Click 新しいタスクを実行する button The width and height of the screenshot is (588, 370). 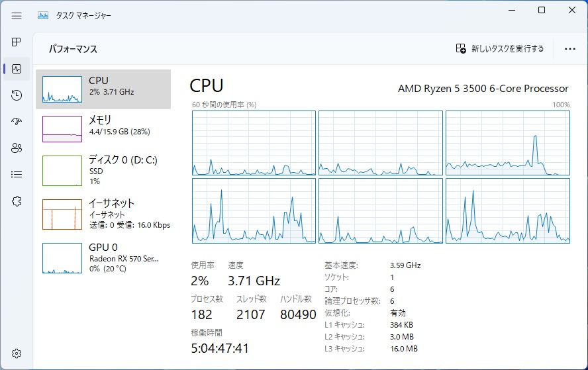500,49
